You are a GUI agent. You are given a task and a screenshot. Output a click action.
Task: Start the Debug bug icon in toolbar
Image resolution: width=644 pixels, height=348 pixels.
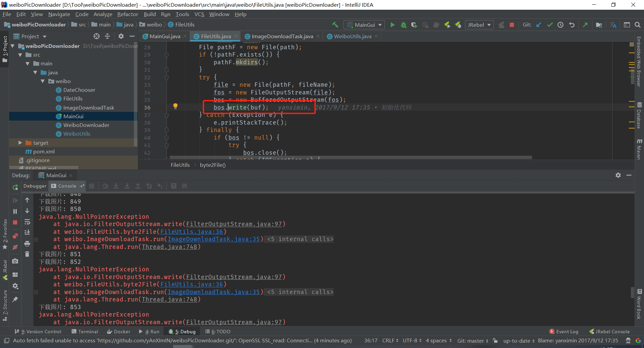[404, 25]
